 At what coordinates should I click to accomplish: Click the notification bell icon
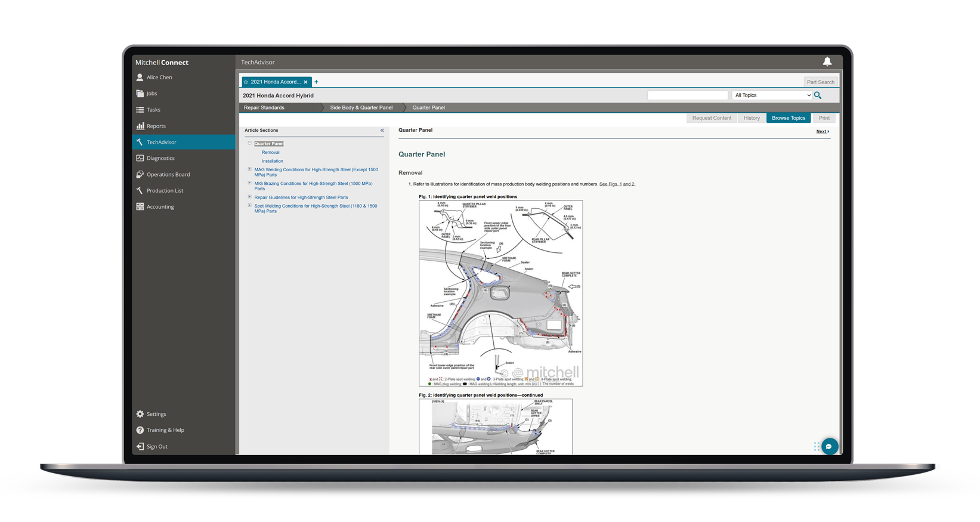pos(827,61)
